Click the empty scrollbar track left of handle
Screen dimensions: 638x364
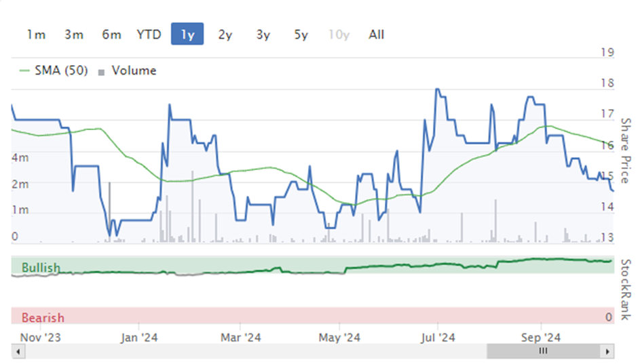[x=255, y=351]
